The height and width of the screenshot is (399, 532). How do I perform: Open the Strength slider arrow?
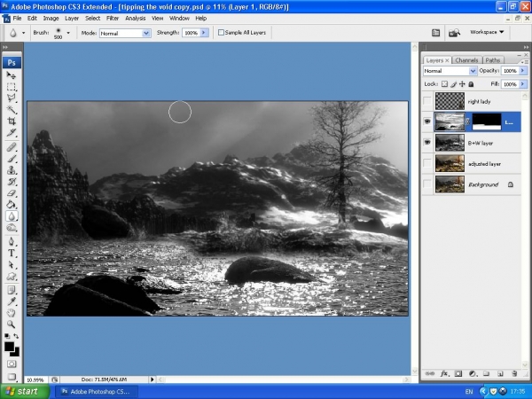pos(204,33)
